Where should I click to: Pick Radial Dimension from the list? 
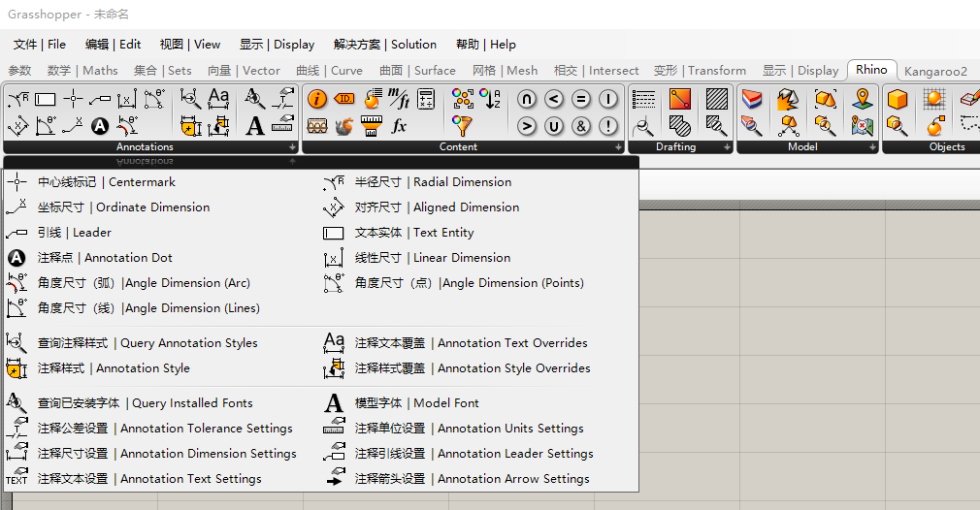click(417, 182)
